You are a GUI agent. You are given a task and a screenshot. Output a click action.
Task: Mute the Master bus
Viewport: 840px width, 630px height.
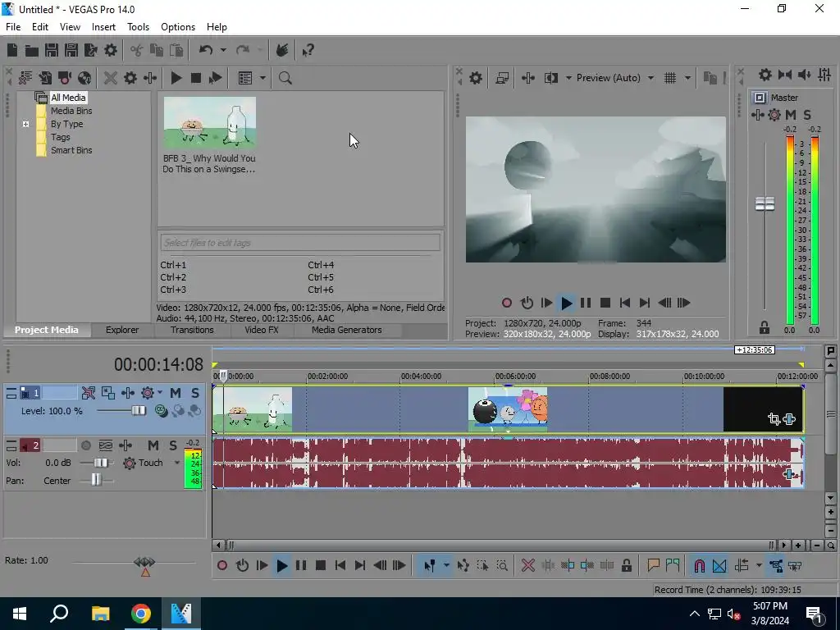pyautogui.click(x=791, y=115)
